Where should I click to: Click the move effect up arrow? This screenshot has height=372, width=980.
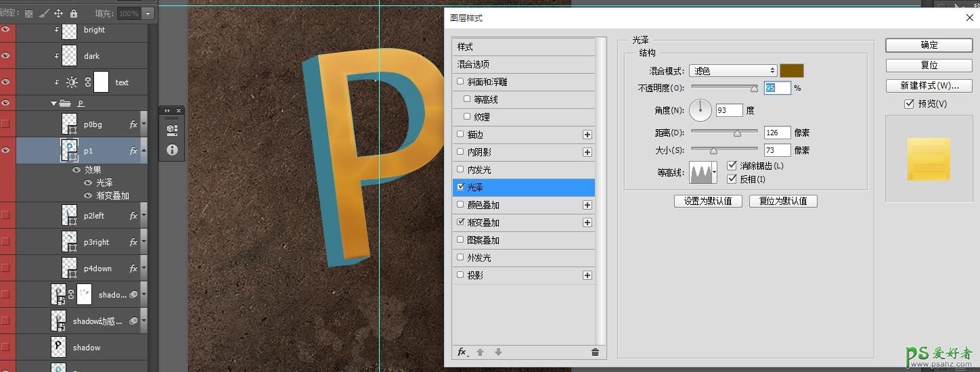coord(481,352)
